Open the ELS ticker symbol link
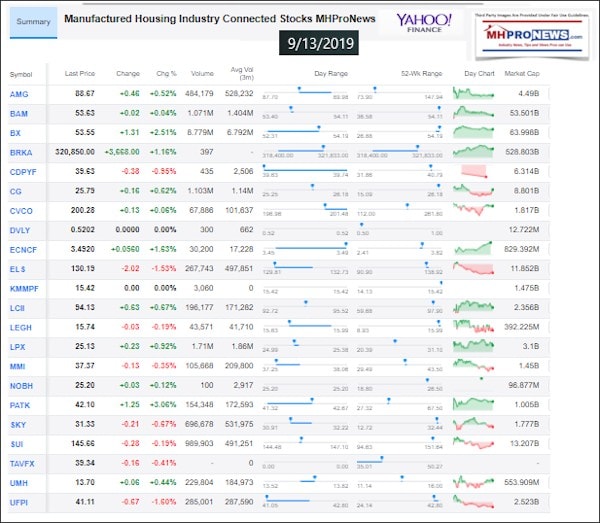The width and height of the screenshot is (600, 523). point(17,269)
